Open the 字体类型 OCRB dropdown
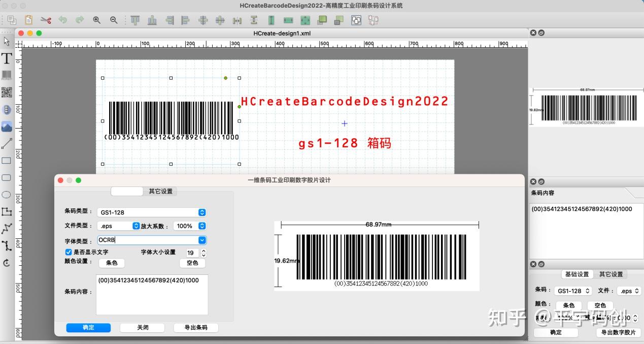This screenshot has width=644, height=344. 202,240
